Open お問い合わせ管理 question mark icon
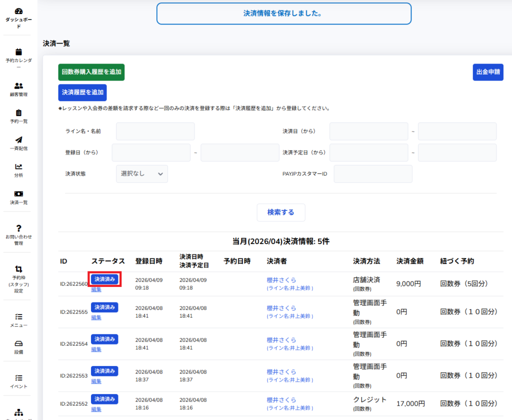 [x=18, y=228]
